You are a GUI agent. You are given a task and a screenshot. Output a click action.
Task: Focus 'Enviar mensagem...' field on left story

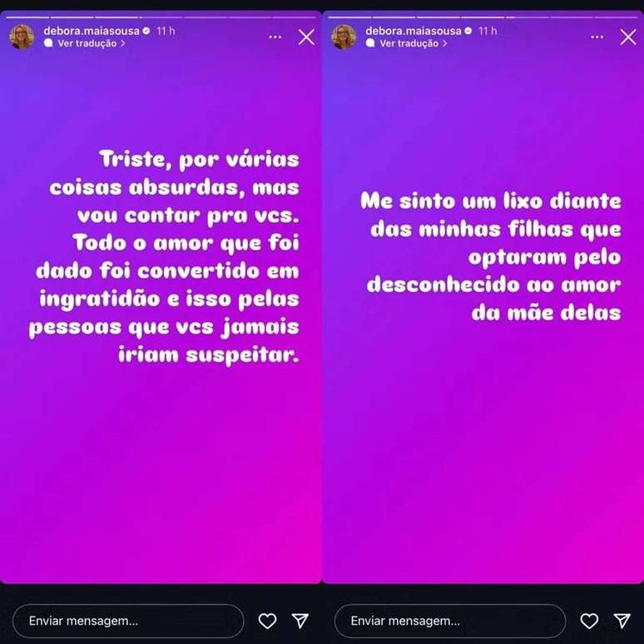128,621
